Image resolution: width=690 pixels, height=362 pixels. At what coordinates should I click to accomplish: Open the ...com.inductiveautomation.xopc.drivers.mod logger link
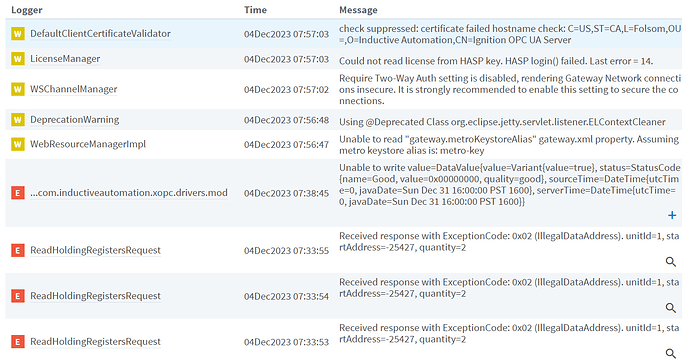129,193
